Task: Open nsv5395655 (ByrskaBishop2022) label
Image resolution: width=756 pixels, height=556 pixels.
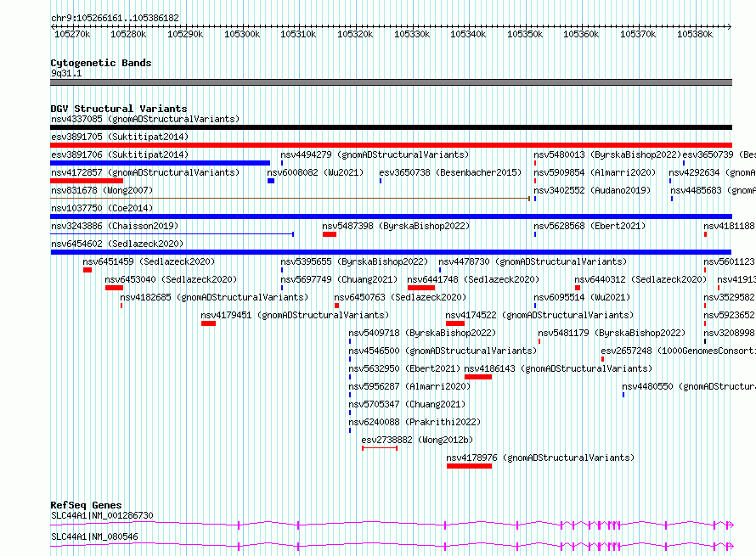Action: (x=354, y=261)
